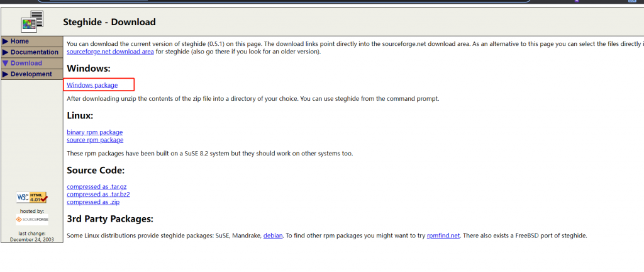Open the W3C HTML 4.01 badge
Viewport: 644px width, 272px height.
coord(31,198)
